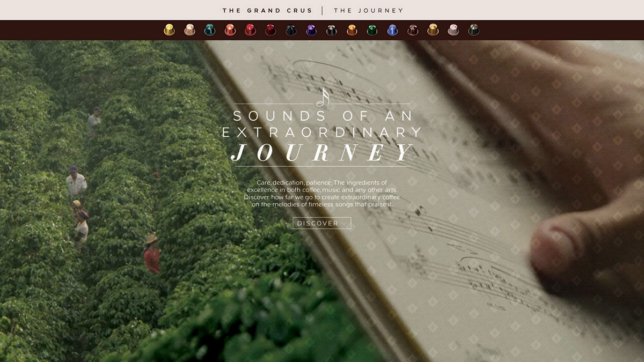Image resolution: width=644 pixels, height=362 pixels.
Task: Select the yellow-gold capsule at the row start
Action: tap(169, 30)
